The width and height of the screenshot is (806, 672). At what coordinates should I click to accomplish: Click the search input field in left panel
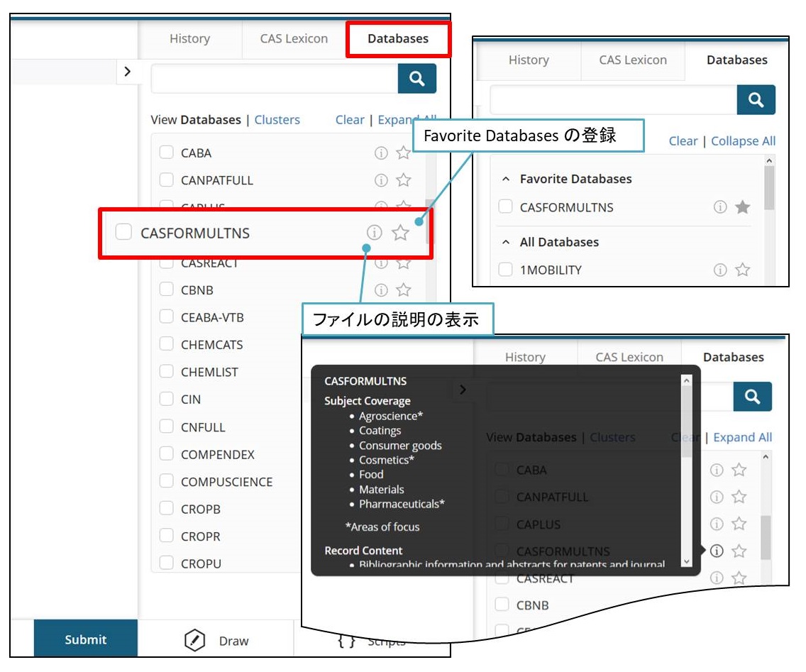(275, 79)
